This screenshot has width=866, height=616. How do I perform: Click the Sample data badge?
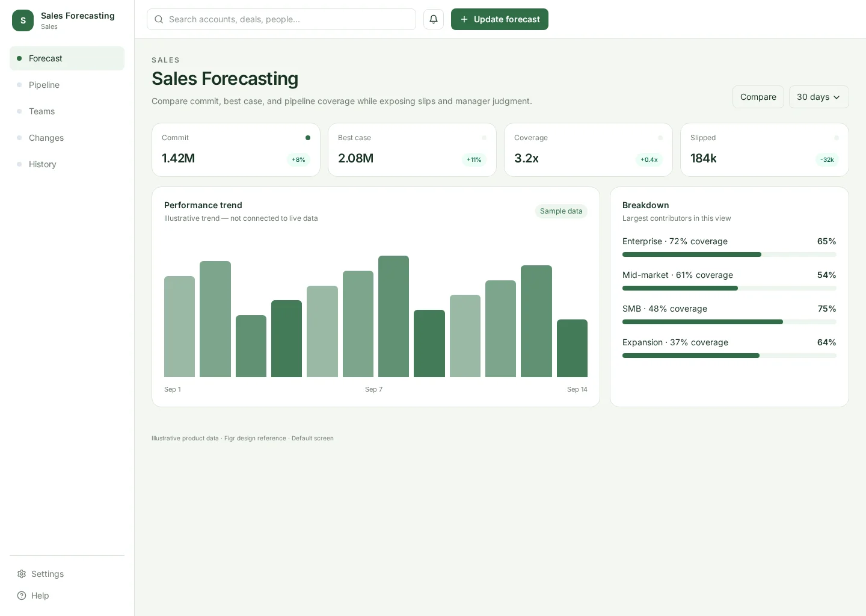[x=561, y=211]
